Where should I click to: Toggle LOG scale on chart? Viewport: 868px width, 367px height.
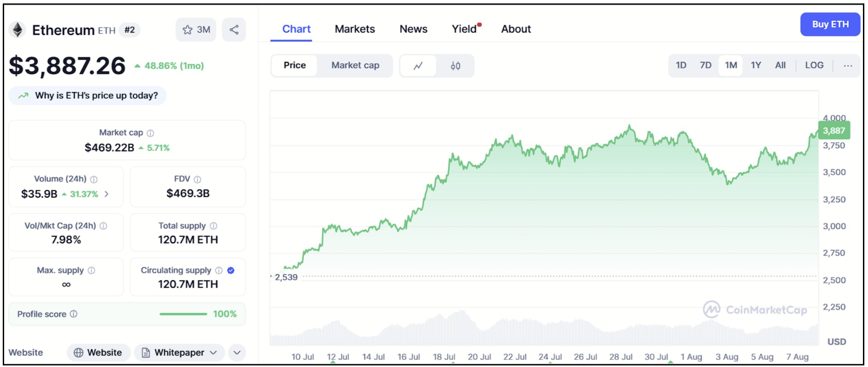(x=814, y=65)
